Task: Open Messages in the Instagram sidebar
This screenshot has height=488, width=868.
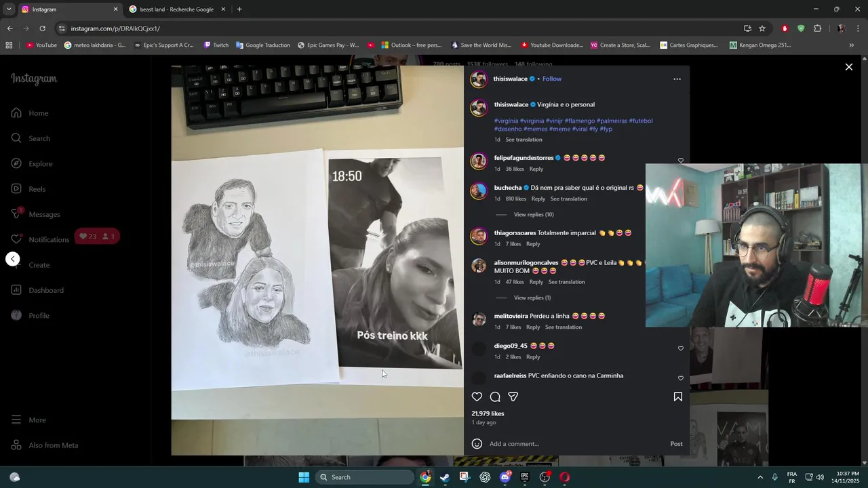Action: pyautogui.click(x=36, y=214)
